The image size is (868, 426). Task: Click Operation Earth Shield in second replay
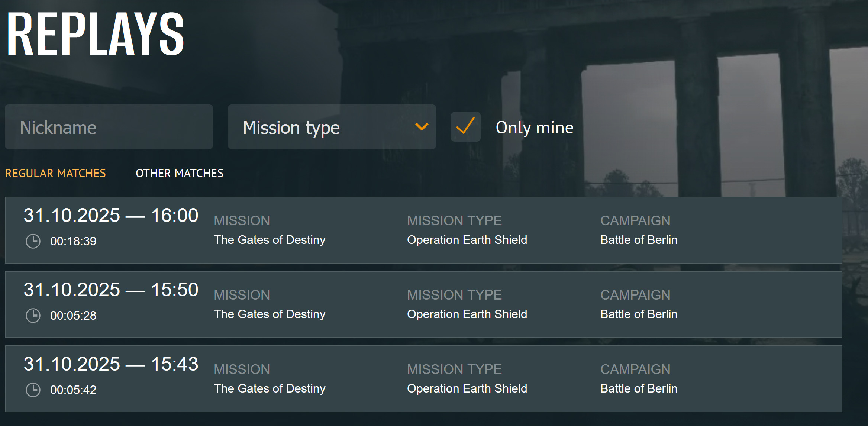[467, 314]
